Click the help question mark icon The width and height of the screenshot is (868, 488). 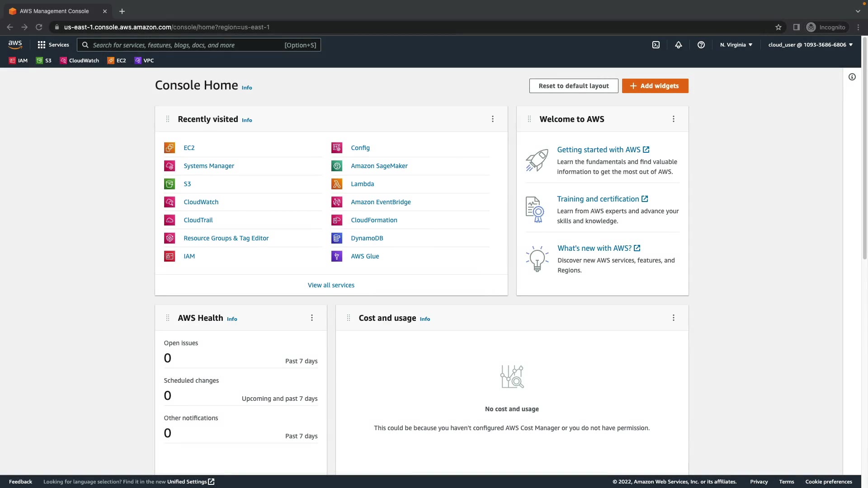pyautogui.click(x=701, y=45)
